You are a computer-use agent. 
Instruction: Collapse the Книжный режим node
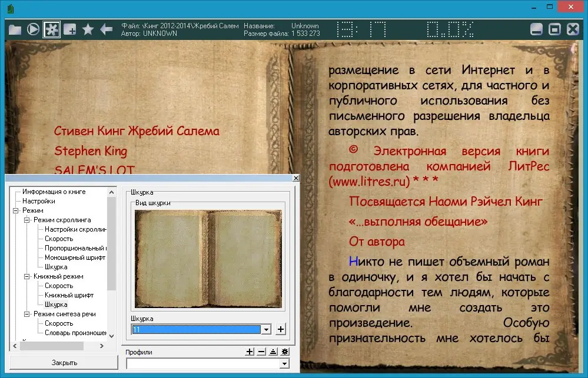click(x=27, y=276)
